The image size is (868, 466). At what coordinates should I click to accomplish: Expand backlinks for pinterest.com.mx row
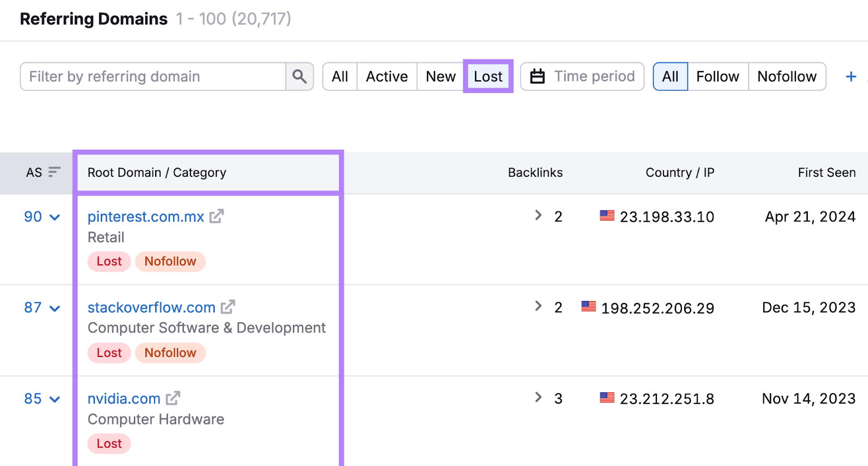coord(538,215)
